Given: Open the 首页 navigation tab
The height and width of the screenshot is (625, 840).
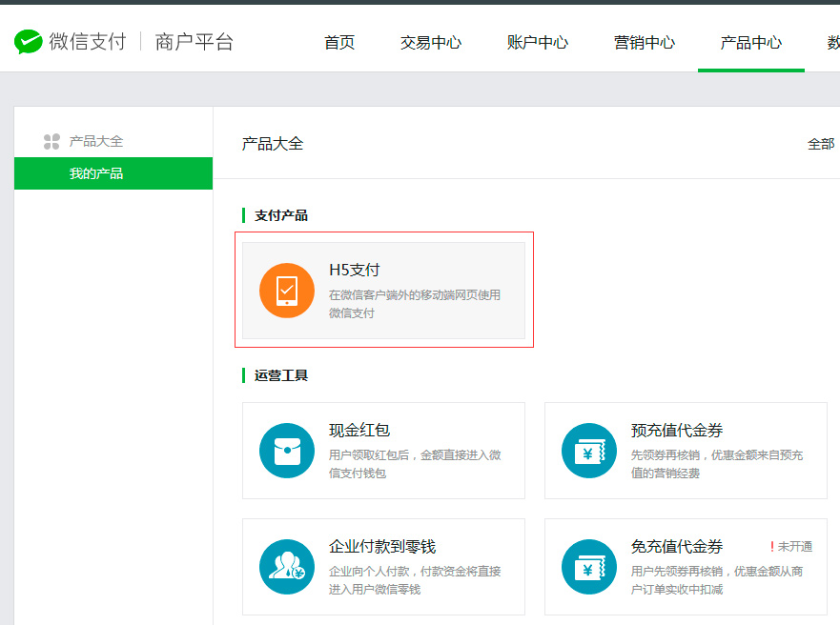Looking at the screenshot, I should pyautogui.click(x=339, y=43).
